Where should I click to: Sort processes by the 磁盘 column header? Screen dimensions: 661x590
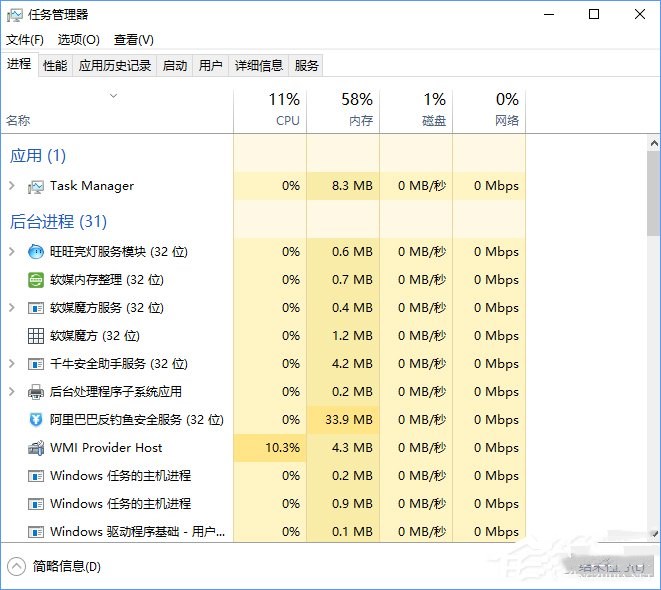click(416, 110)
